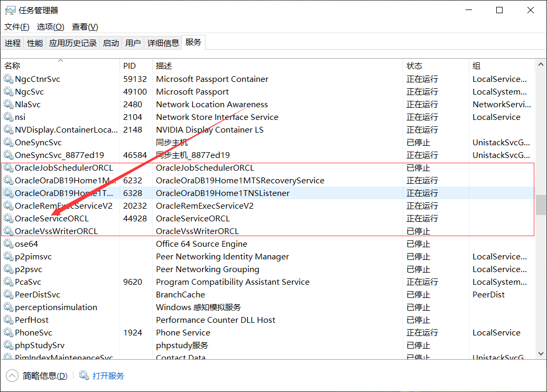Select the Peer Networking Grouping description

coord(208,269)
